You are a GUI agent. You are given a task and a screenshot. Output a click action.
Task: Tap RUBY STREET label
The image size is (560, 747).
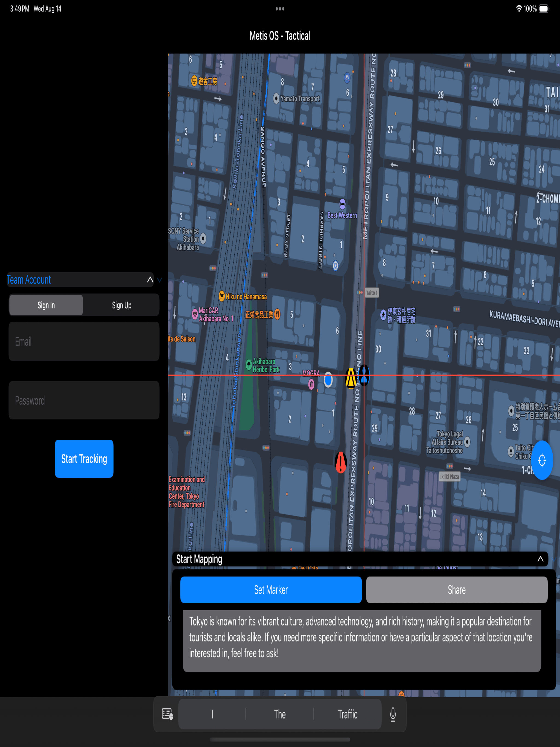click(287, 235)
